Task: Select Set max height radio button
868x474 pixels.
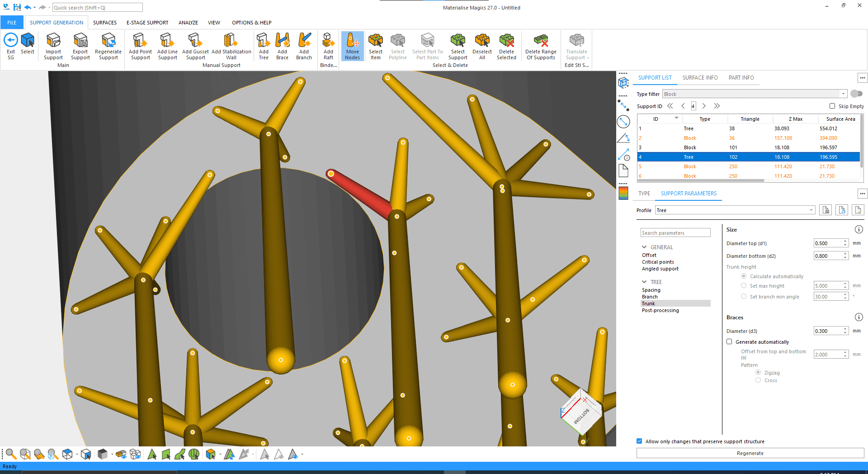Action: click(x=744, y=285)
